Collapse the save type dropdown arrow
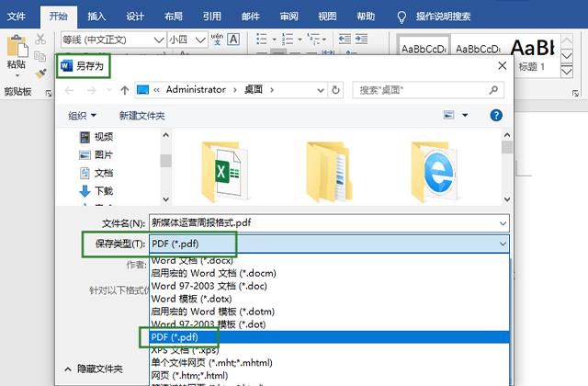 (x=503, y=244)
